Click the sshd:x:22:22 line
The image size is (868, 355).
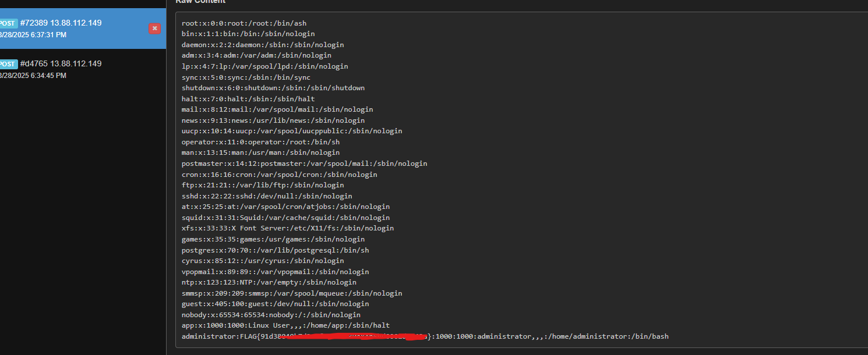266,196
